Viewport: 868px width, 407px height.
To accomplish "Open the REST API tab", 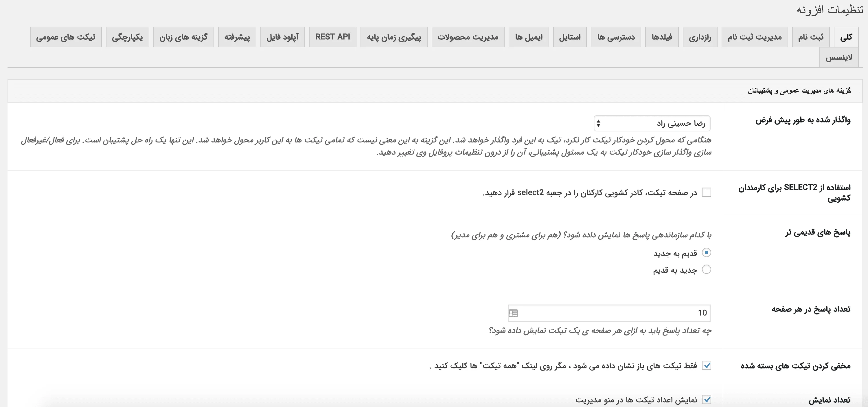I will (332, 37).
